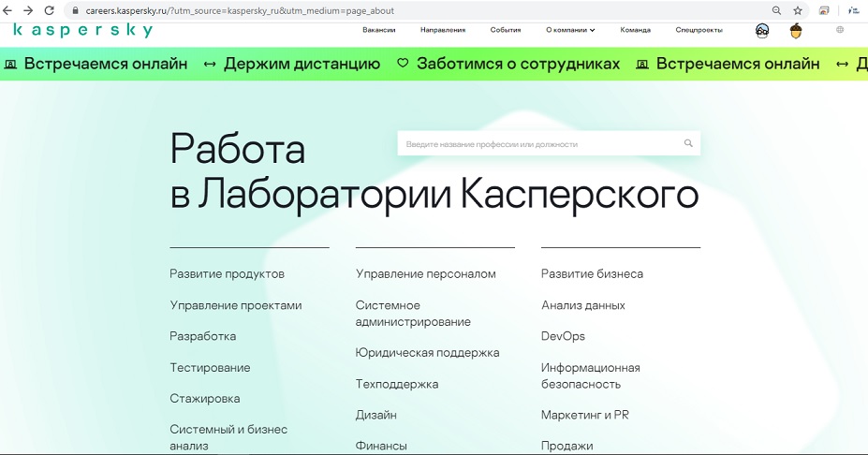
Task: Open the Команда menu item
Action: [636, 30]
